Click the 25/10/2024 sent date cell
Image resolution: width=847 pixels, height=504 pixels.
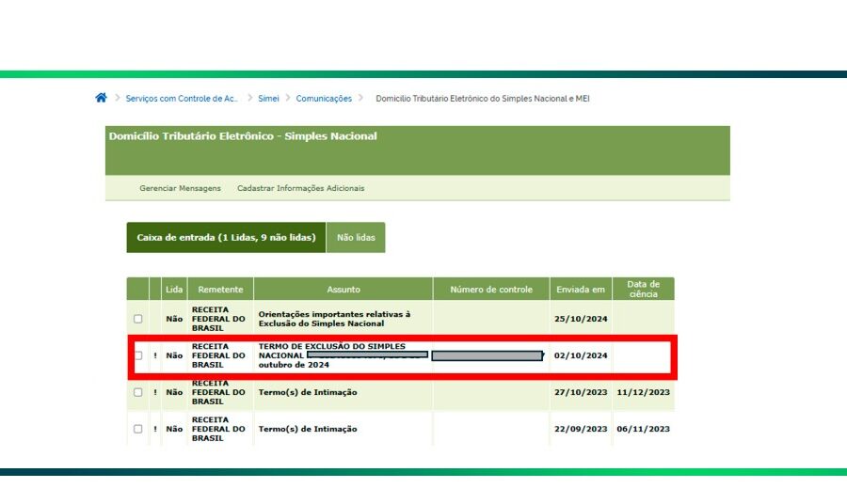pos(581,319)
